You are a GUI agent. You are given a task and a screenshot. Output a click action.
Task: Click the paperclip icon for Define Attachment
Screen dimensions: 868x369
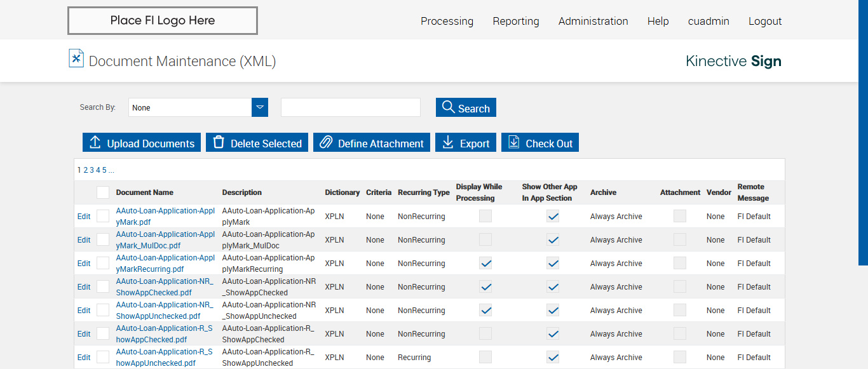tap(326, 142)
